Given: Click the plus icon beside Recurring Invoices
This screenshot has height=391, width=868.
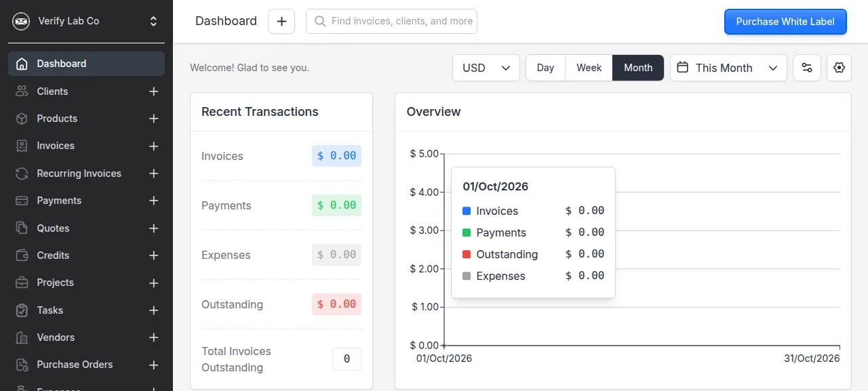Looking at the screenshot, I should click(154, 173).
